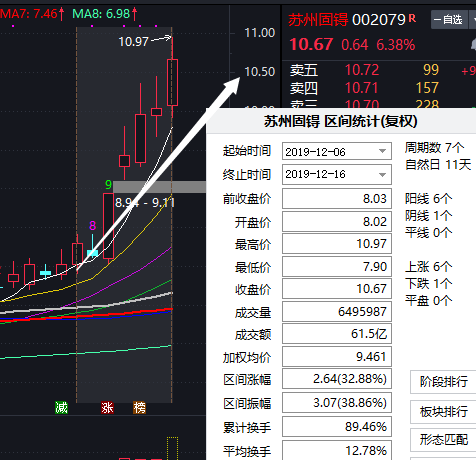Viewport: 476px width, 460px height.
Task: Click the green 9 sequence marker
Action: [108, 184]
